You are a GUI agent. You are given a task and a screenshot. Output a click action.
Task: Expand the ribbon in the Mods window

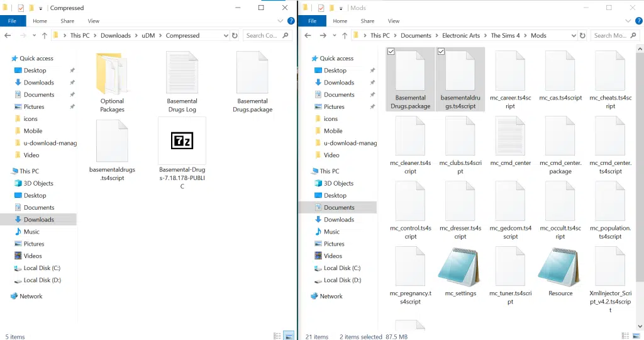(628, 21)
